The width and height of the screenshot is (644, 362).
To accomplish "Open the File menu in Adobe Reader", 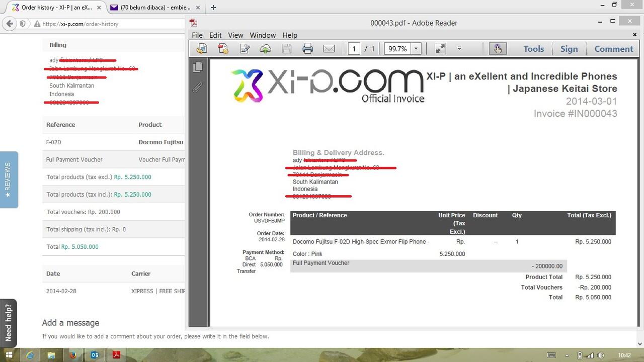I will point(197,35).
